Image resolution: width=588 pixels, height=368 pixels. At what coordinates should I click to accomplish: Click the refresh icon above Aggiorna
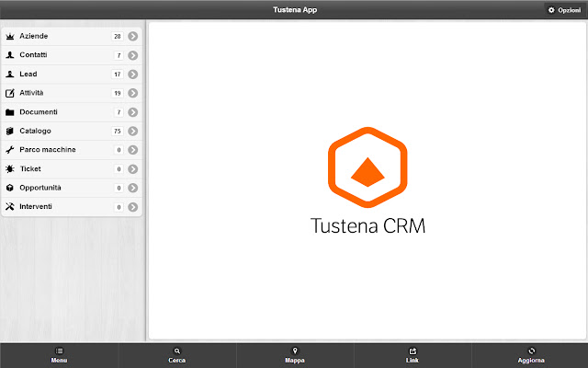(531, 351)
